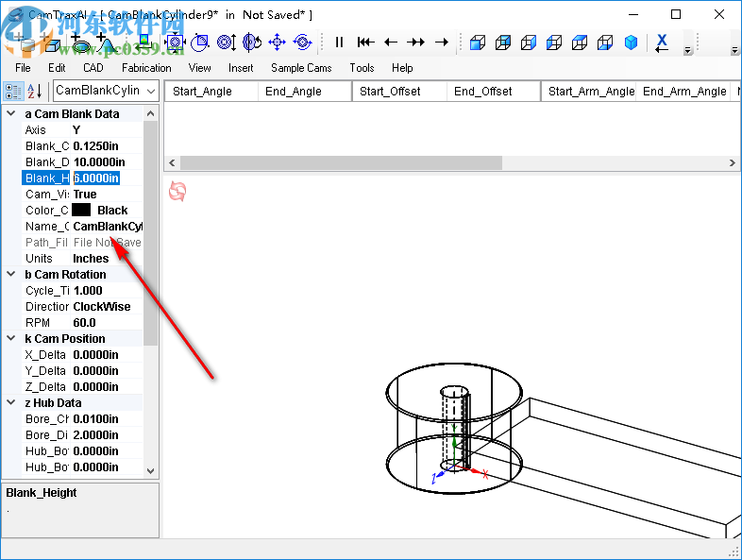Toggle categorized view of property grid
Image resolution: width=742 pixels, height=560 pixels.
(x=14, y=91)
